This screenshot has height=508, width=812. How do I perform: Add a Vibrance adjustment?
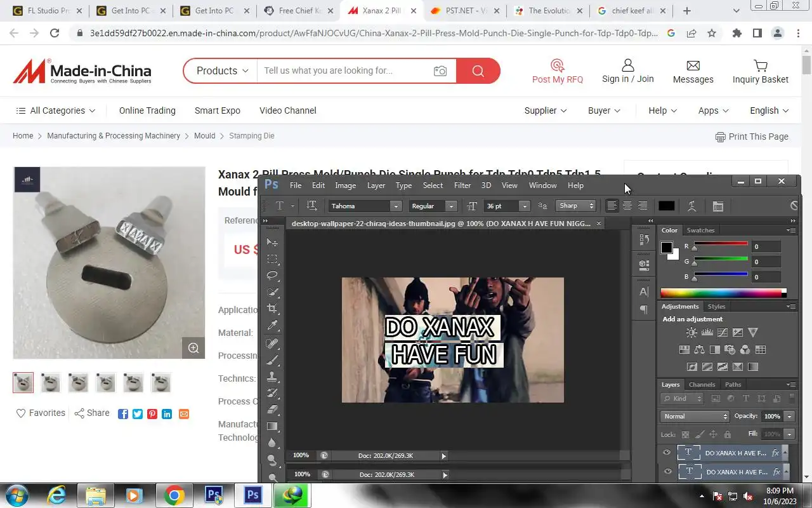coord(753,332)
